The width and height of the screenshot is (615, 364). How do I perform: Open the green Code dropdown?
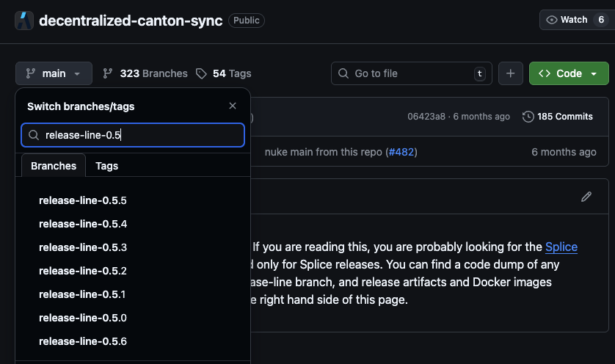click(569, 73)
